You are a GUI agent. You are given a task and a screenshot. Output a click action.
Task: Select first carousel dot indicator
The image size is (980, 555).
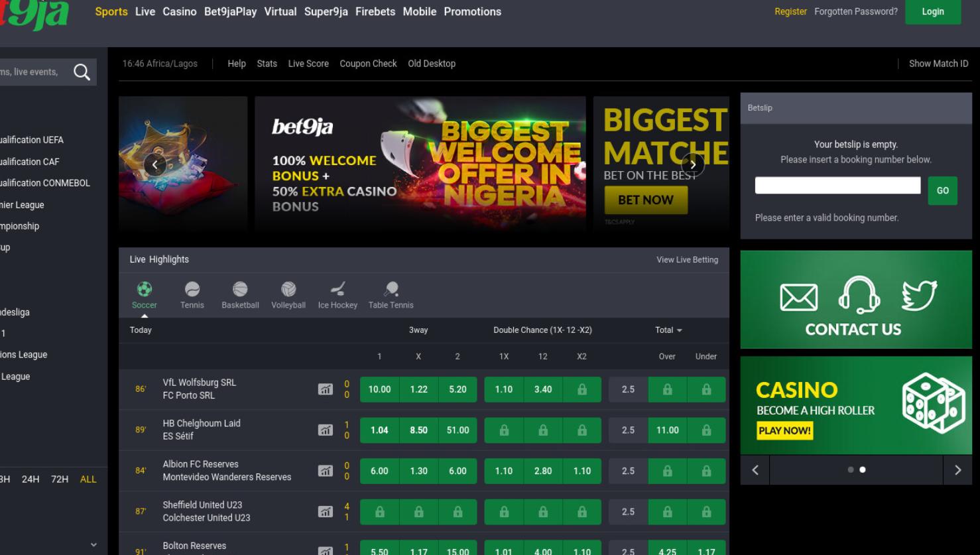pos(851,469)
